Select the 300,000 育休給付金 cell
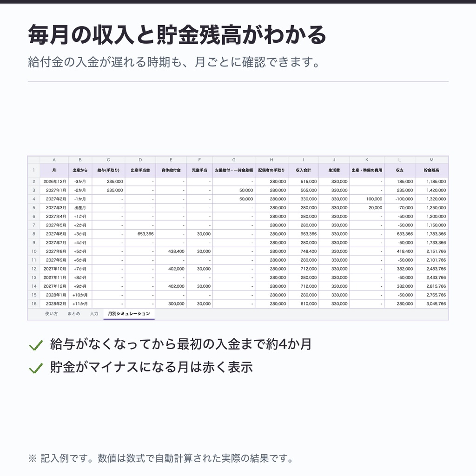This screenshot has width=476, height=476. pos(171,304)
